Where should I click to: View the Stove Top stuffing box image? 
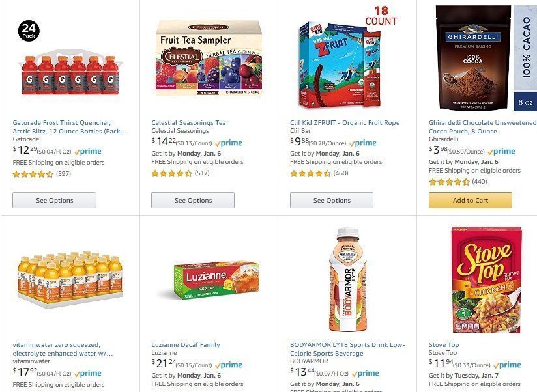(x=486, y=280)
